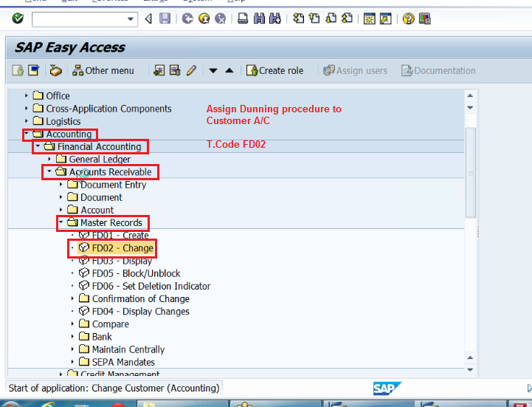Expand the Bank folder
Image resolution: width=532 pixels, height=407 pixels.
tap(72, 337)
